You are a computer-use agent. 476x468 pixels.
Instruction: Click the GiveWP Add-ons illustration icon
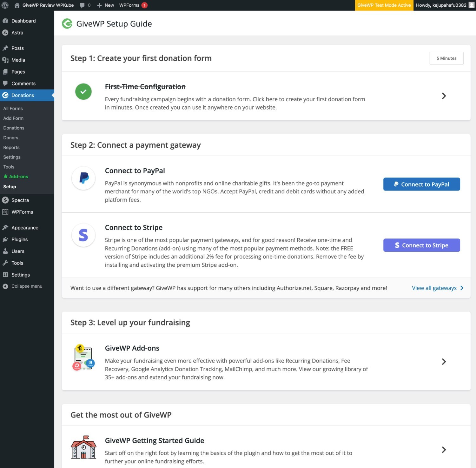click(83, 358)
